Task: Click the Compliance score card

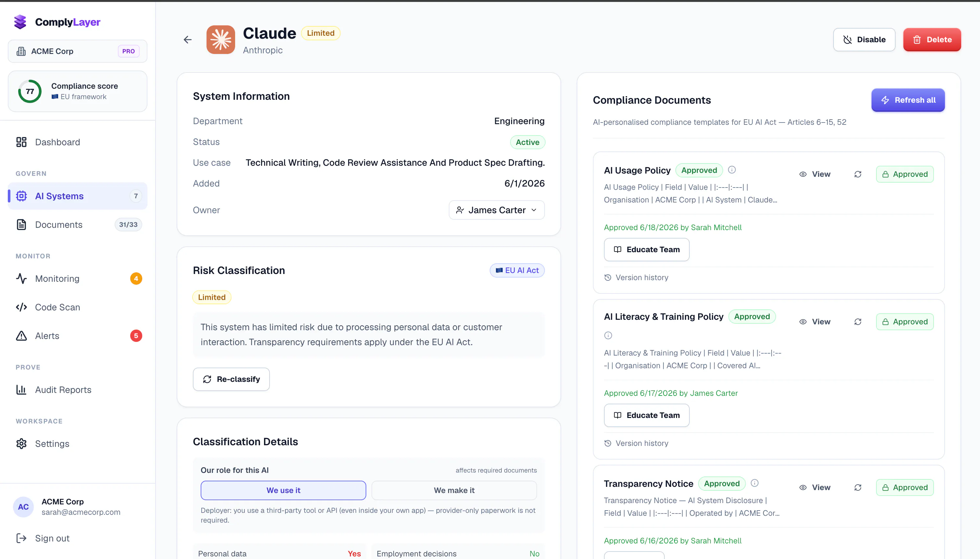Action: tap(78, 91)
